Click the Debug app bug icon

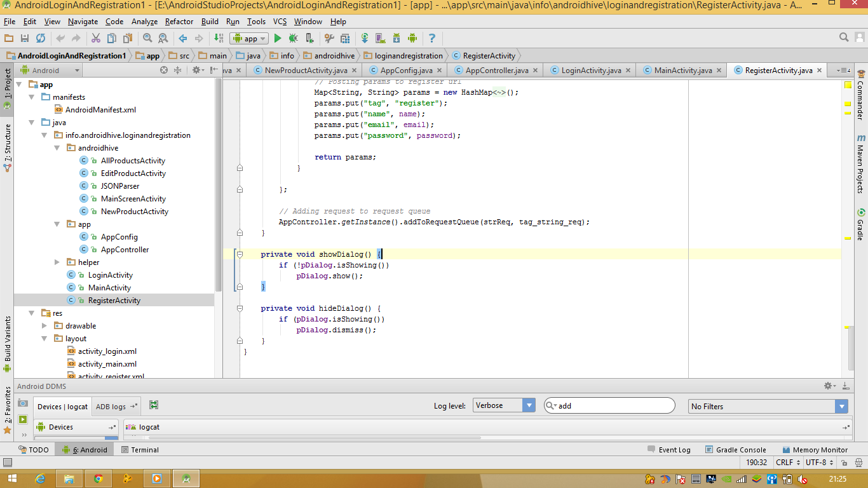point(294,39)
